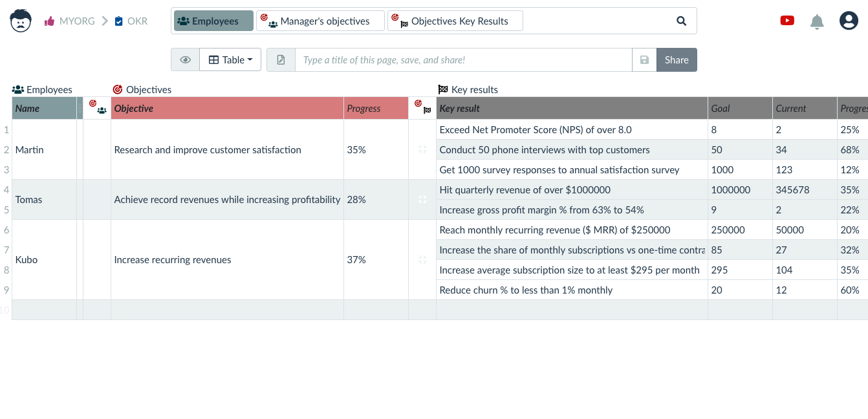Select the goal value 1000000
The image size is (868, 419).
click(x=740, y=189)
